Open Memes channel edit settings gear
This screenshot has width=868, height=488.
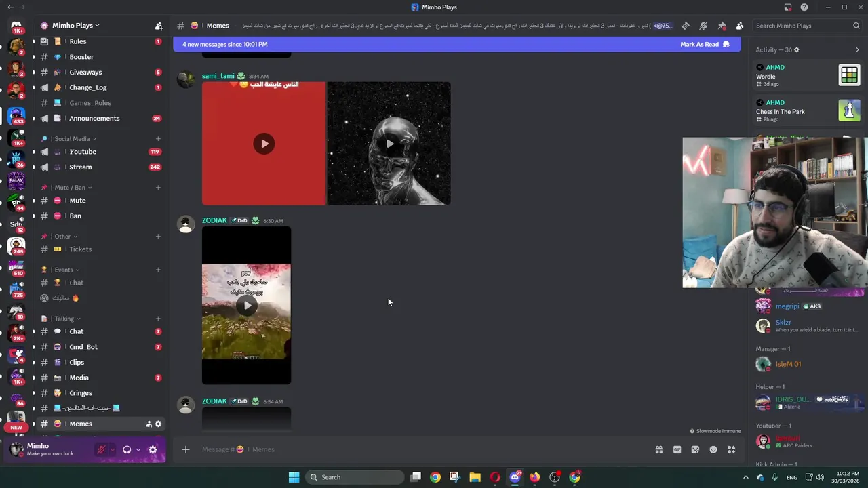click(158, 424)
